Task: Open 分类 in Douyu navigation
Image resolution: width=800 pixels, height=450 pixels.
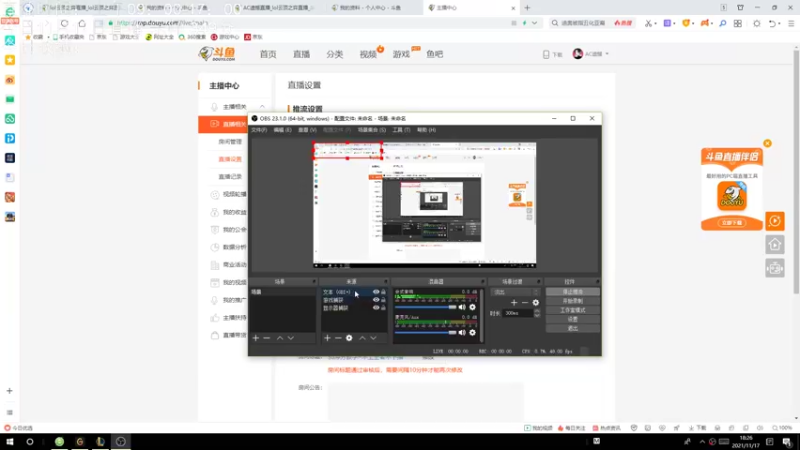Action: click(335, 54)
